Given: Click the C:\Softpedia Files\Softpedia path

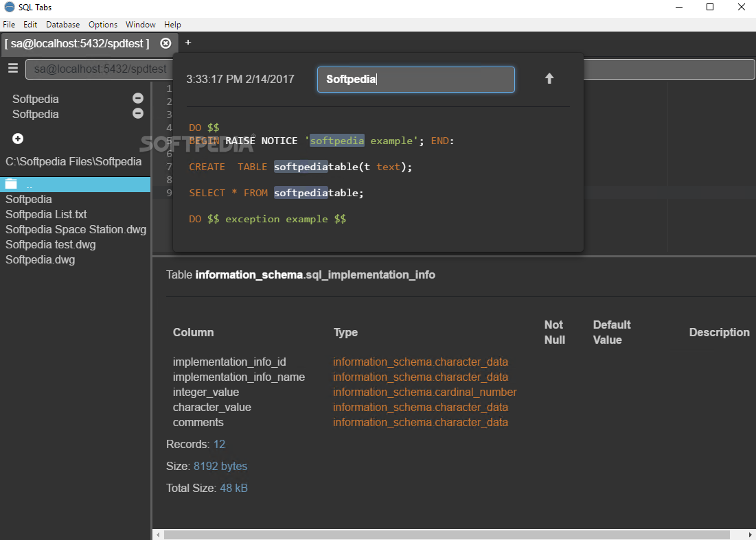Looking at the screenshot, I should point(73,161).
